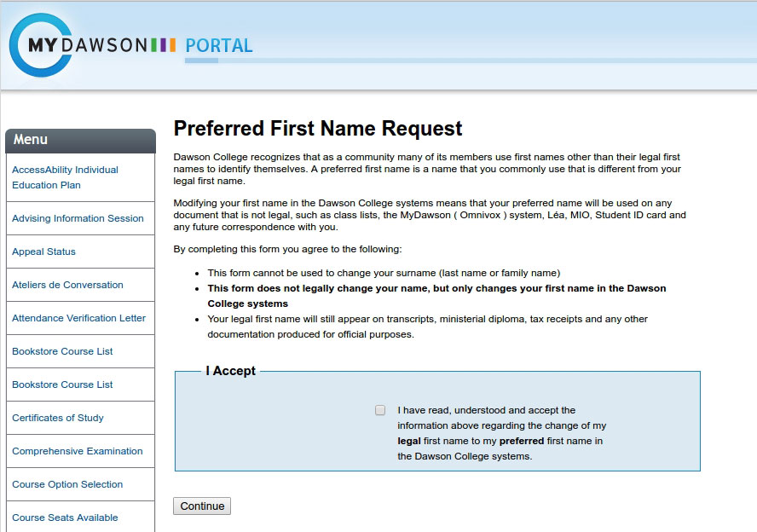View Certificates of Study
The height and width of the screenshot is (532, 757).
[x=57, y=418]
